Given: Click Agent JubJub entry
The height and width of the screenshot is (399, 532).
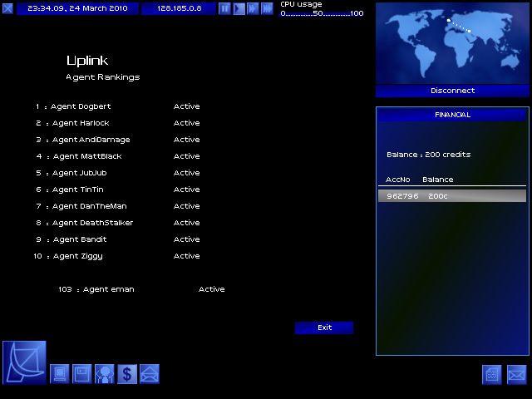Looking at the screenshot, I should [x=80, y=173].
